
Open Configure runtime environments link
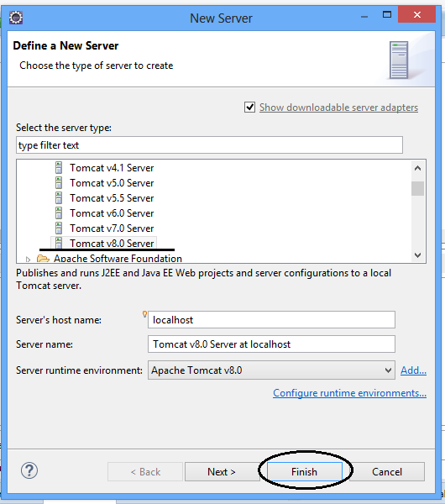point(349,393)
